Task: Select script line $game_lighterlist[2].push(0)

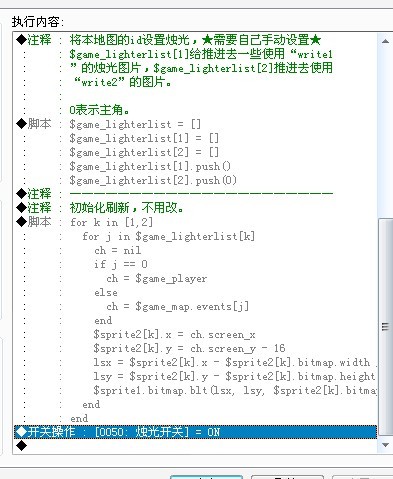Action: pyautogui.click(x=196, y=180)
